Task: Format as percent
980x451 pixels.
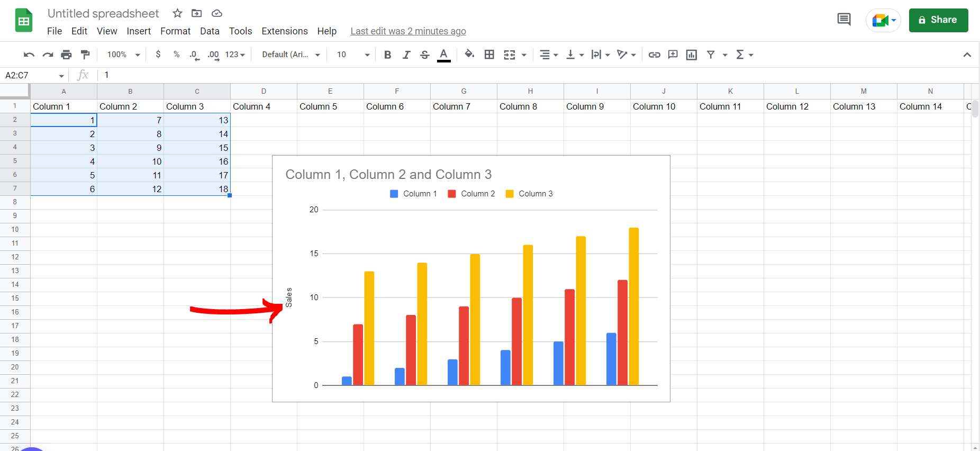Action: pos(176,55)
